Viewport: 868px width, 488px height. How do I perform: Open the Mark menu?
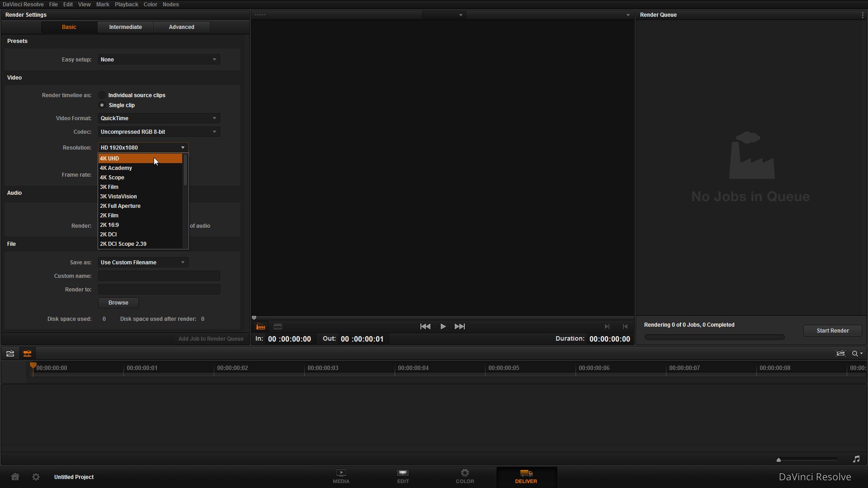click(x=103, y=5)
